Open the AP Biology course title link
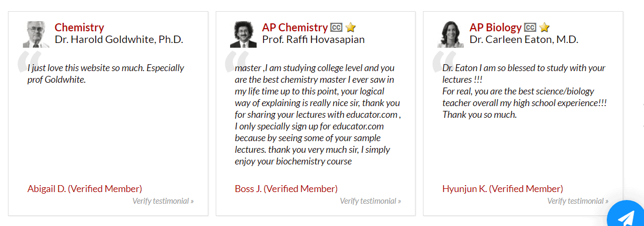Viewport: 644px width, 226px height. click(x=496, y=27)
